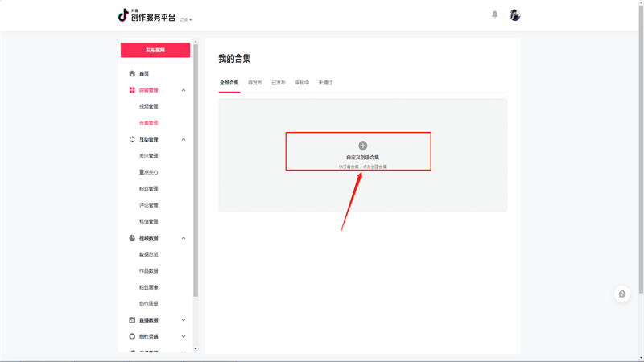
Task: Click the 发布视频 publish button
Action: click(155, 50)
